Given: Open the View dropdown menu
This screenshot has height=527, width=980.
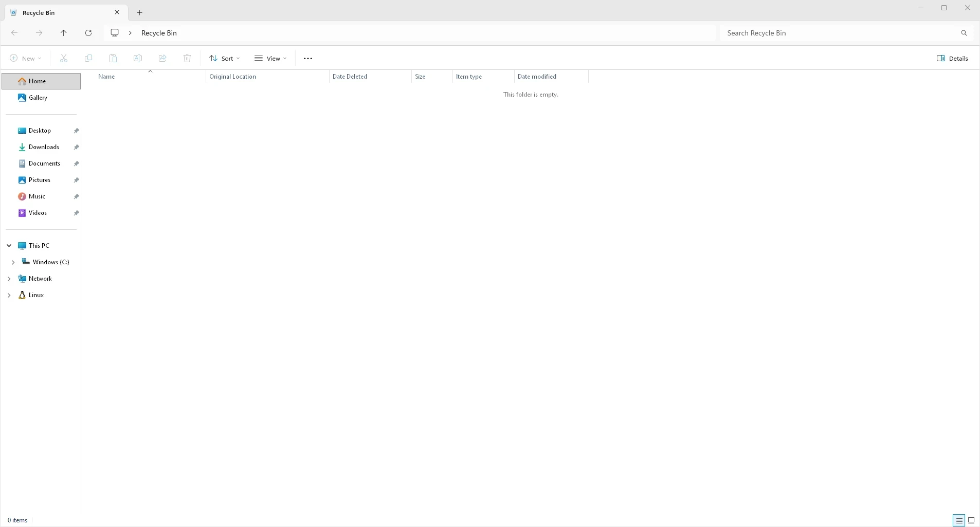Looking at the screenshot, I should click(270, 59).
